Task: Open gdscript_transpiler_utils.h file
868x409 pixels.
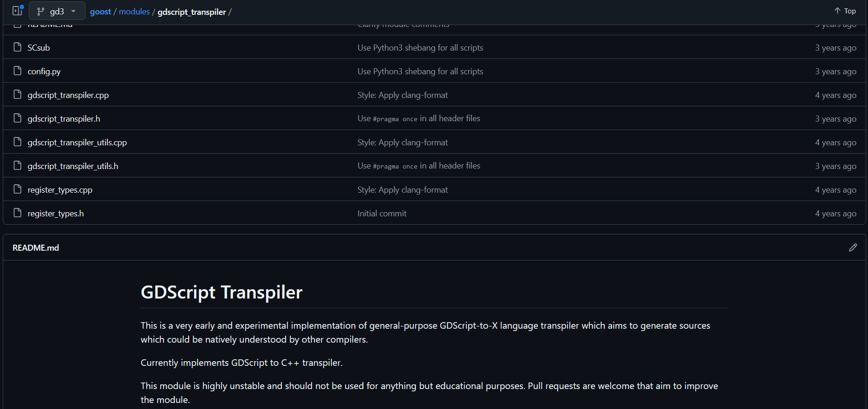Action: [73, 166]
